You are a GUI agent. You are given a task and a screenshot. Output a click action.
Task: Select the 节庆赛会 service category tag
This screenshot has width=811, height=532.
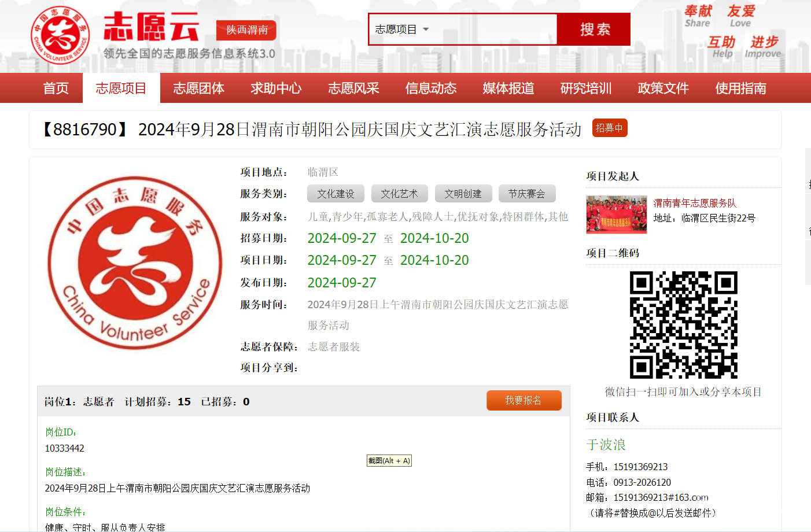526,194
